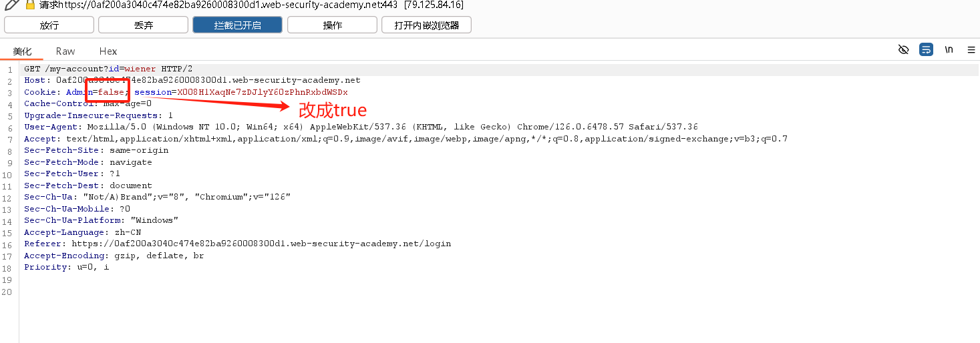Image resolution: width=980 pixels, height=343 pixels.
Task: Toggle the hide-headers crossed-eye icon
Action: 904,50
